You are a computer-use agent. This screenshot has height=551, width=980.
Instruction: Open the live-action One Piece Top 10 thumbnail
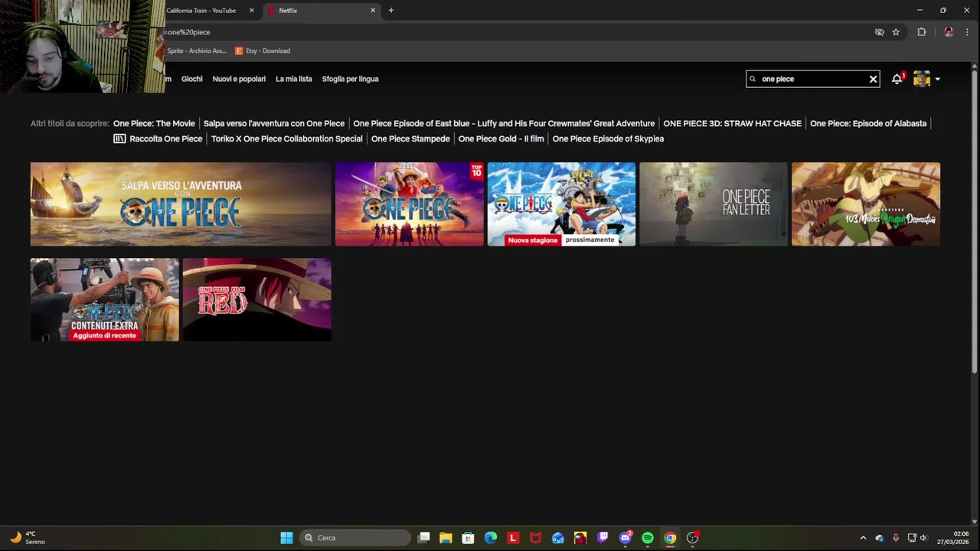click(x=409, y=204)
